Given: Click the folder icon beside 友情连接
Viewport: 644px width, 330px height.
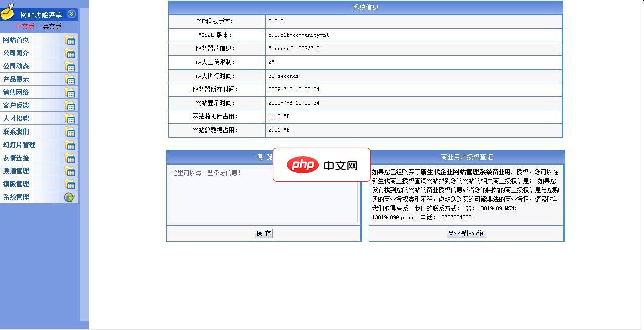Looking at the screenshot, I should click(70, 158).
